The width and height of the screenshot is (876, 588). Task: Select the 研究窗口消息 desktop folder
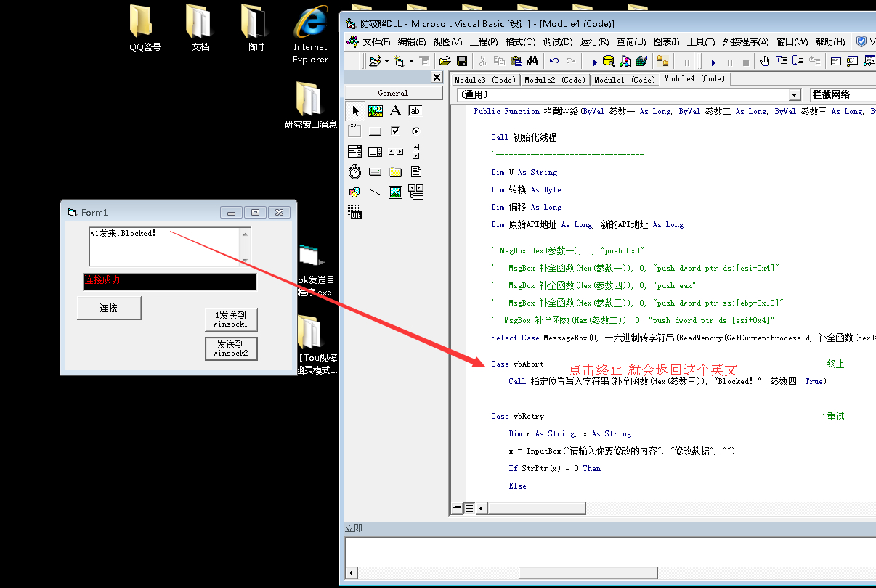(310, 105)
